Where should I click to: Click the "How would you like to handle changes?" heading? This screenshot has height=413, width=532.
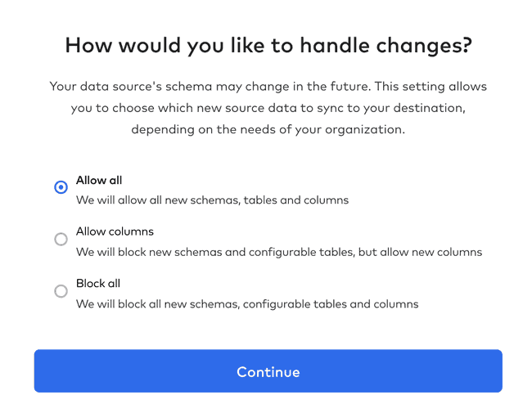(268, 45)
